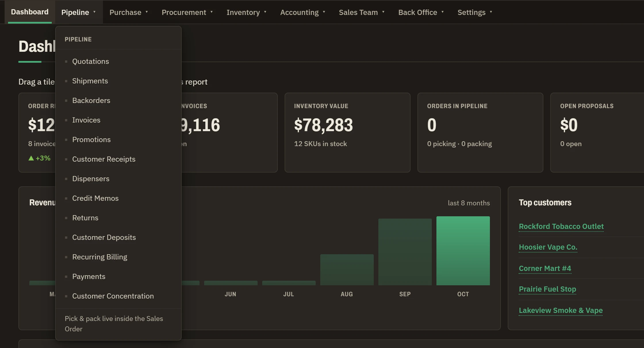Select Returns menu entry
Image resolution: width=644 pixels, height=348 pixels.
coord(118,218)
